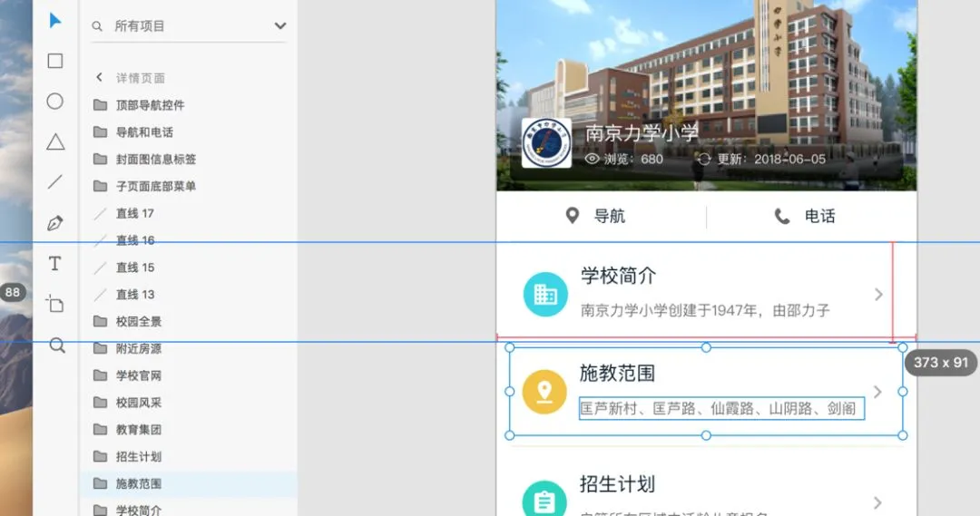Click folder icon of 顶部导航控件 layer
This screenshot has width=980, height=516.
(x=100, y=105)
